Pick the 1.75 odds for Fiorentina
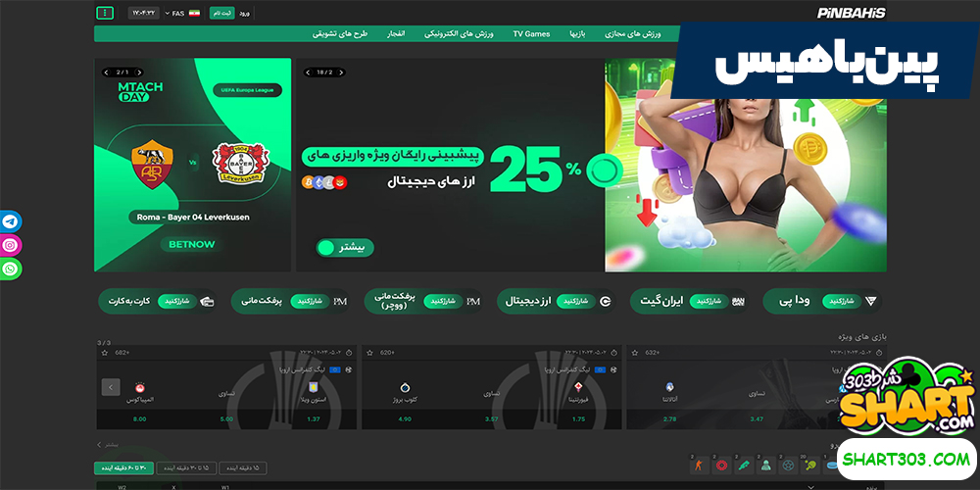This screenshot has width=980, height=490. 577,418
